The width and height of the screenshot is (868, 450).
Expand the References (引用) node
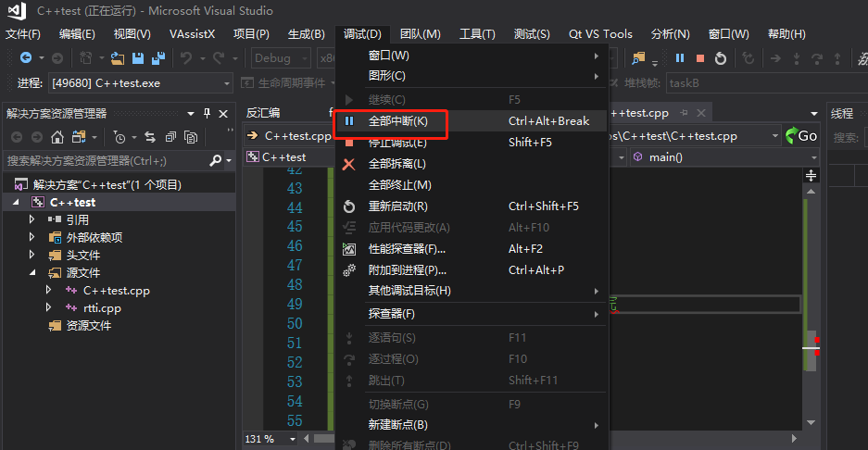[x=32, y=219]
